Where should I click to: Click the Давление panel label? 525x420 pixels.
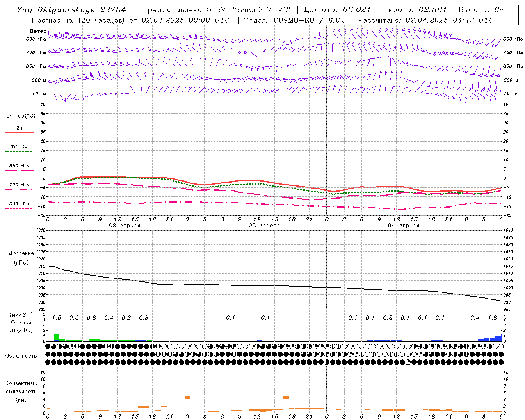(x=21, y=253)
